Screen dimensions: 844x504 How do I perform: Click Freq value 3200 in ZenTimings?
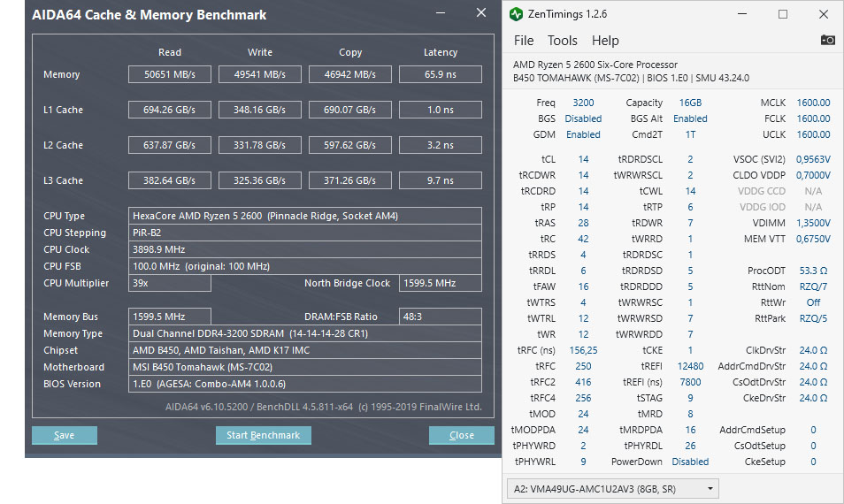click(584, 103)
